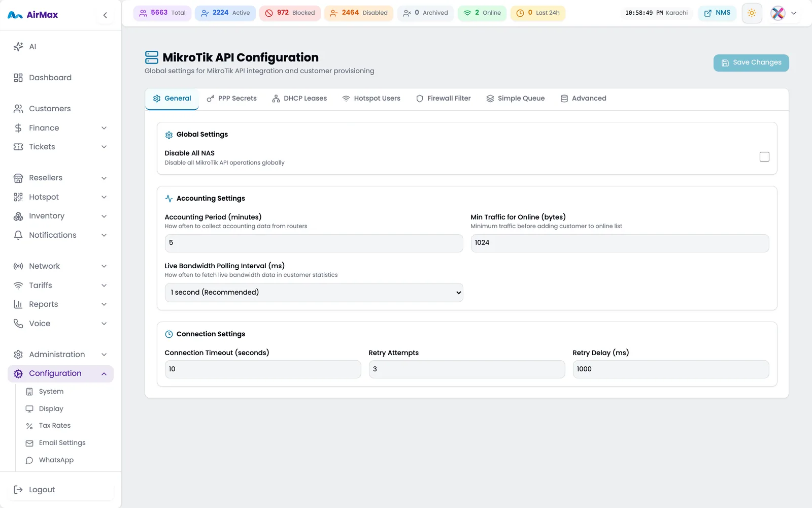Screen dimensions: 812x508
Task: Click the Accounting Period minutes field
Action: point(314,243)
